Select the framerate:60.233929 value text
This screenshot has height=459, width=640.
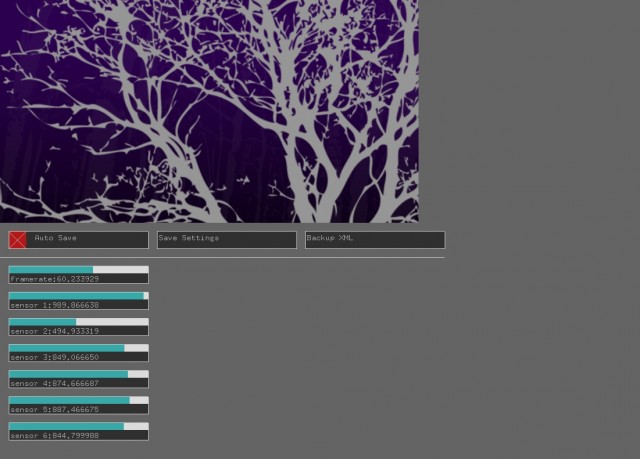pos(55,279)
